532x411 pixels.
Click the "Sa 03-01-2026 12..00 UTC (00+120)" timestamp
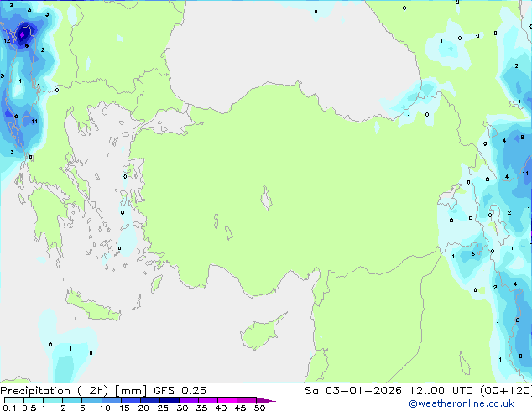pos(418,391)
